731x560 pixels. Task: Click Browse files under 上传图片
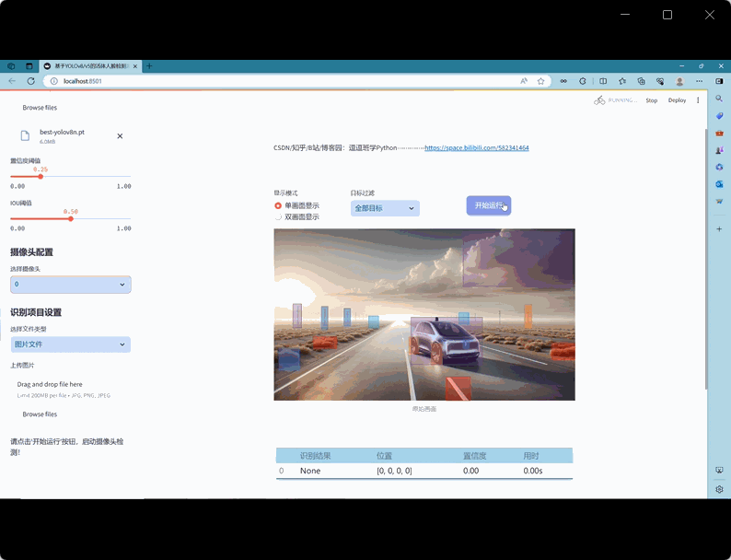pos(40,414)
